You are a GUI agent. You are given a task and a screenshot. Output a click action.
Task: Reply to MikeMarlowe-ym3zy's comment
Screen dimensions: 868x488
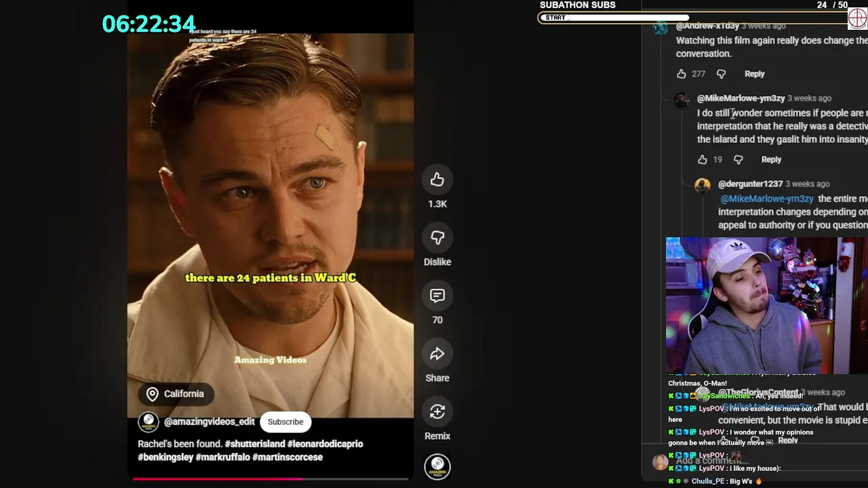(x=771, y=159)
